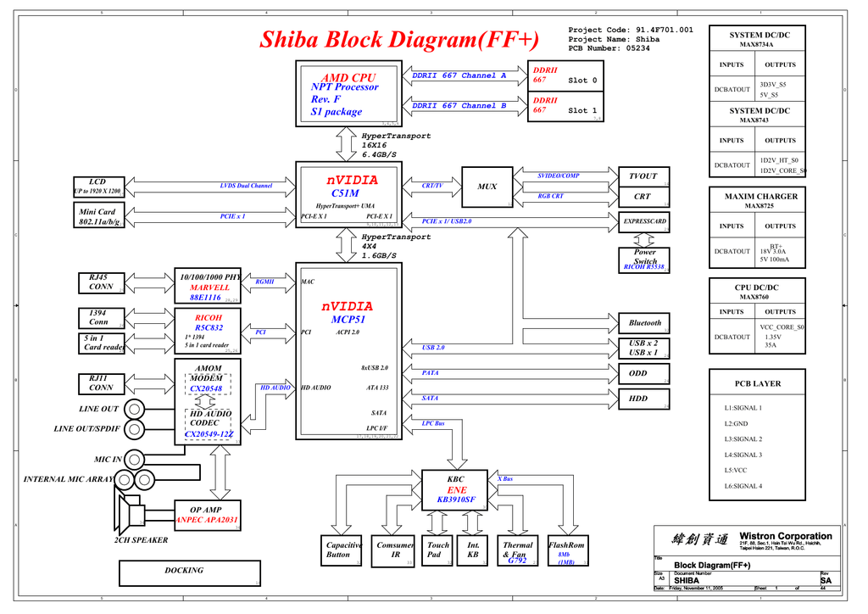
Task: Click the 1394 Conn box
Action: pos(102,318)
